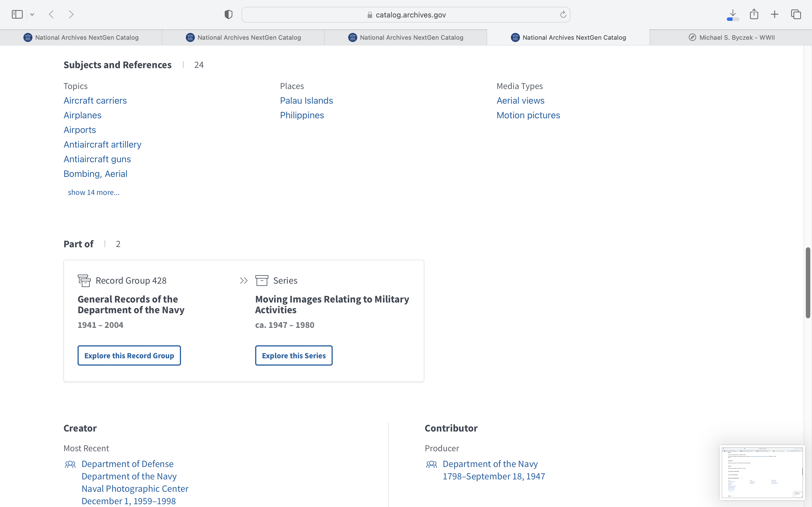Show the tab overview icon
The height and width of the screenshot is (507, 812).
796,14
